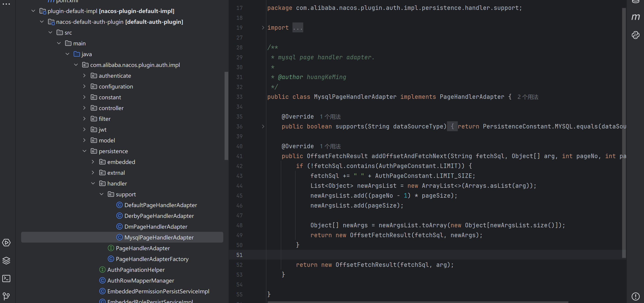The image size is (644, 303).
Task: Select the AuthPaginationHelper interface
Action: 136,270
